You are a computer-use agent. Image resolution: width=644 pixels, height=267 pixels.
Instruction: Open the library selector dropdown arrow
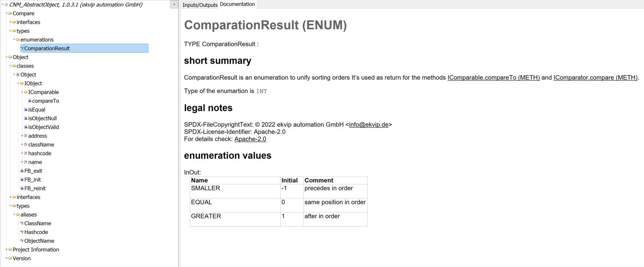coord(174,4)
